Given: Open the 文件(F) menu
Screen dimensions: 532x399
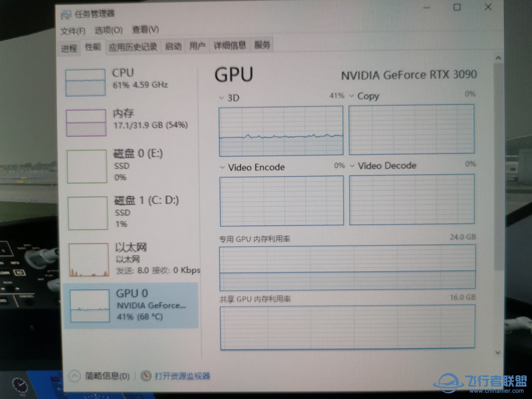Looking at the screenshot, I should [73, 31].
